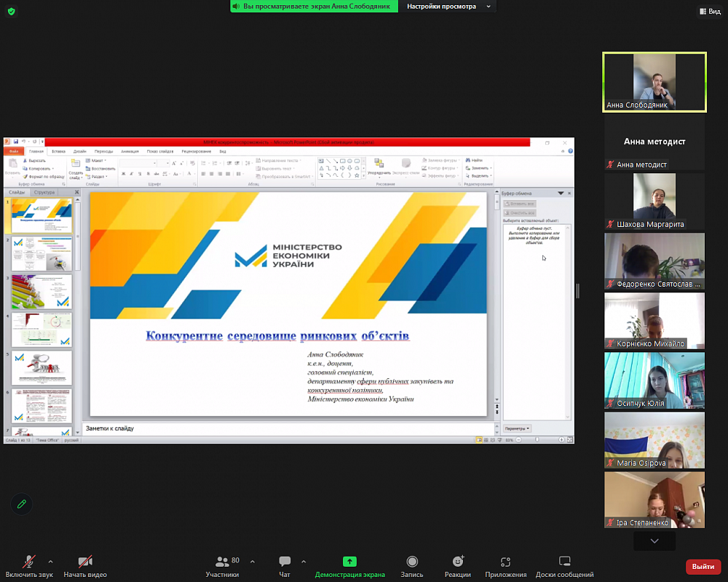Open Упорядочить arrange menu
The width and height of the screenshot is (728, 582).
(x=379, y=167)
